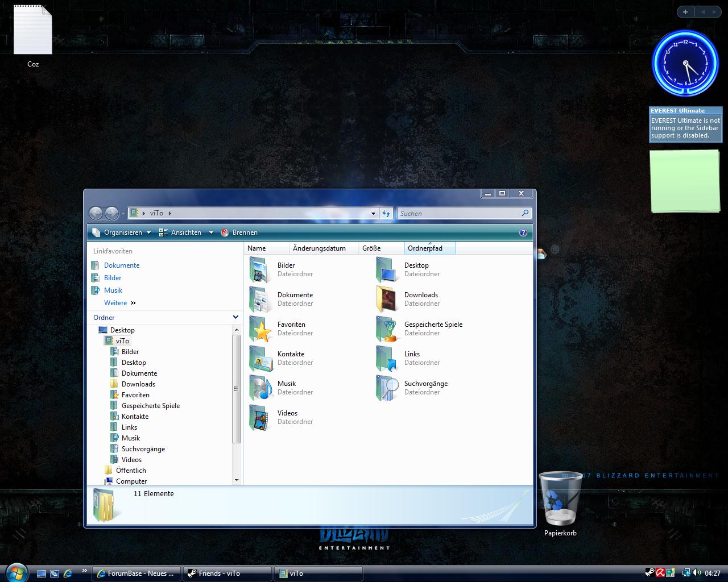Click the viTo Explorer taskbar button

click(318, 573)
